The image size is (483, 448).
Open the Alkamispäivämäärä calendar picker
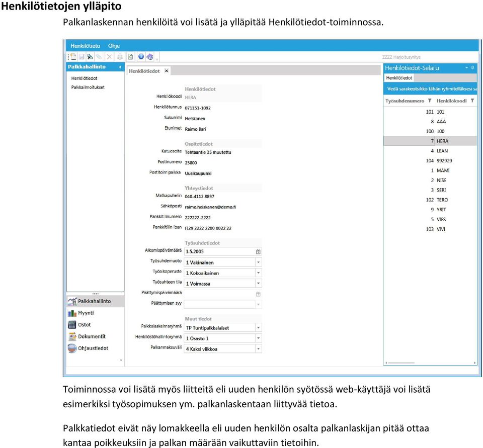pyautogui.click(x=258, y=251)
